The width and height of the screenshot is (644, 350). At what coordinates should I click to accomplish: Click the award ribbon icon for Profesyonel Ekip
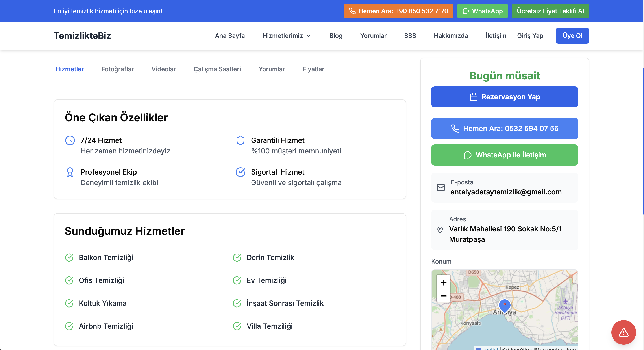pyautogui.click(x=70, y=172)
